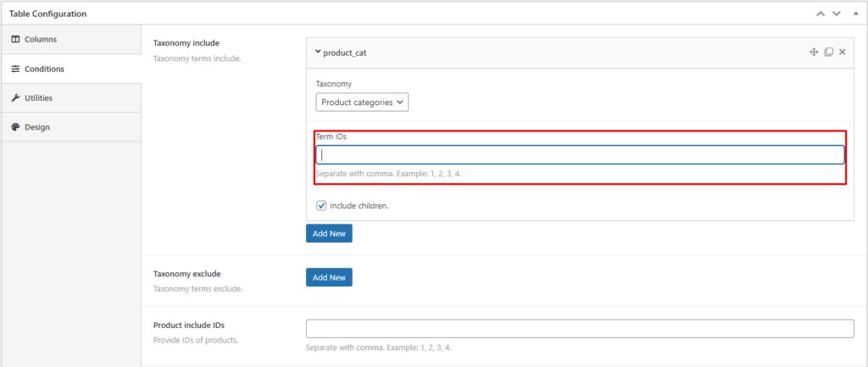
Task: Switch to the Columns tab
Action: pyautogui.click(x=41, y=40)
